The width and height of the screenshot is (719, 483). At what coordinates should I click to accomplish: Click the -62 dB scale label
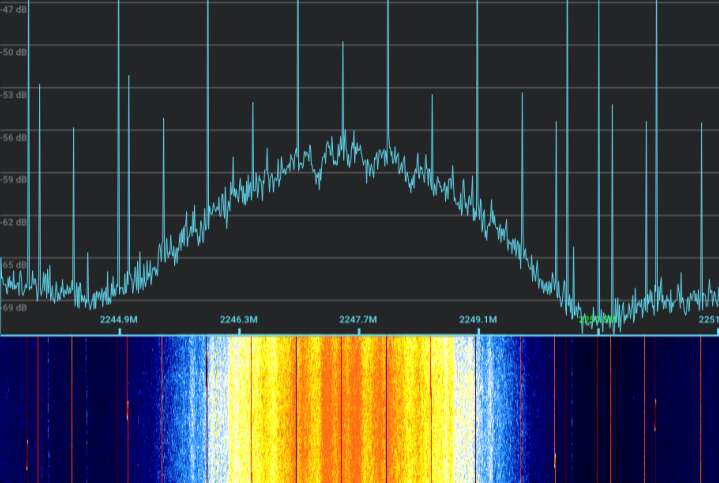[13, 222]
